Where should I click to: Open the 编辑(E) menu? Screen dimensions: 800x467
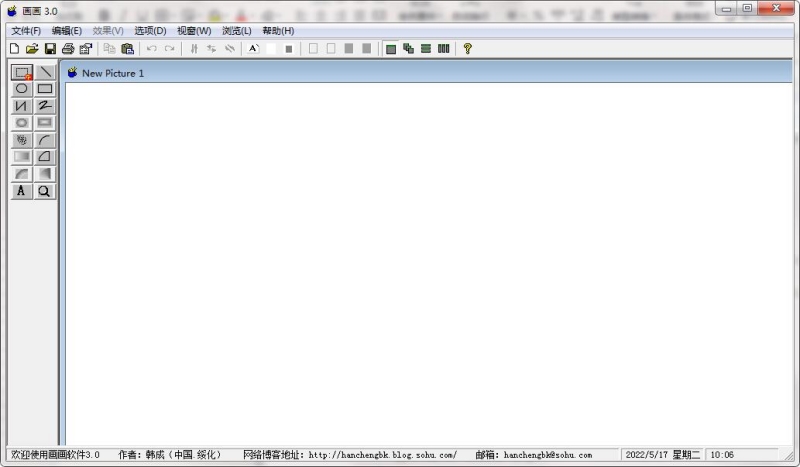(67, 31)
